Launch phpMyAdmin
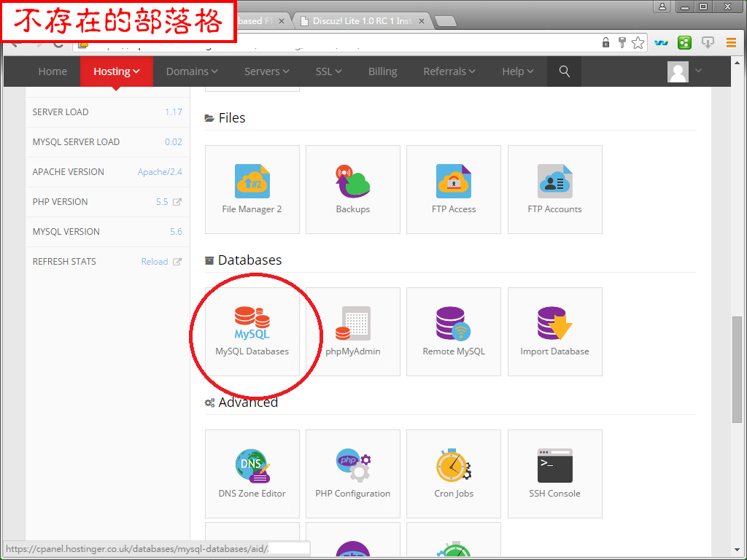 [x=352, y=332]
